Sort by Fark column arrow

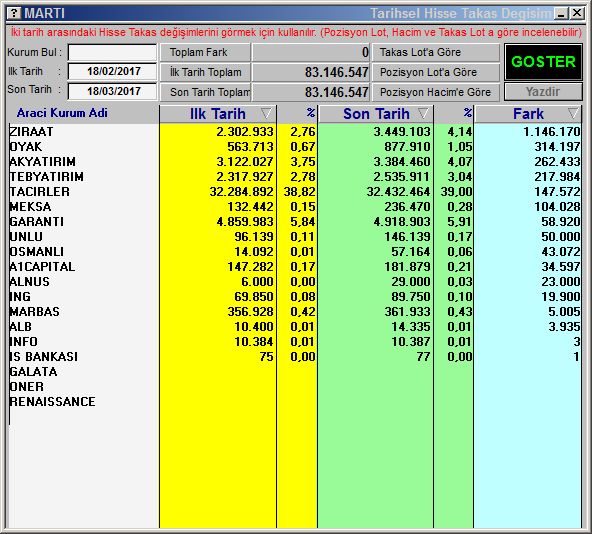(x=573, y=113)
